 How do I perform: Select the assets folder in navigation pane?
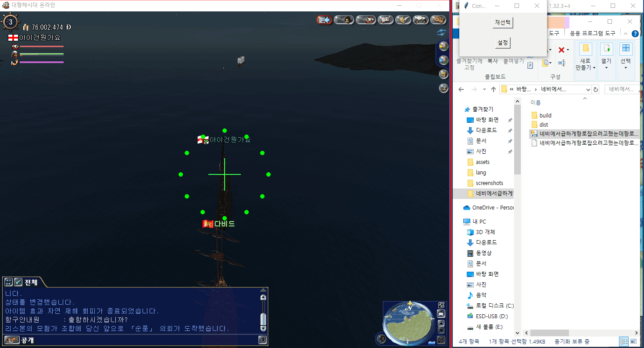[483, 162]
